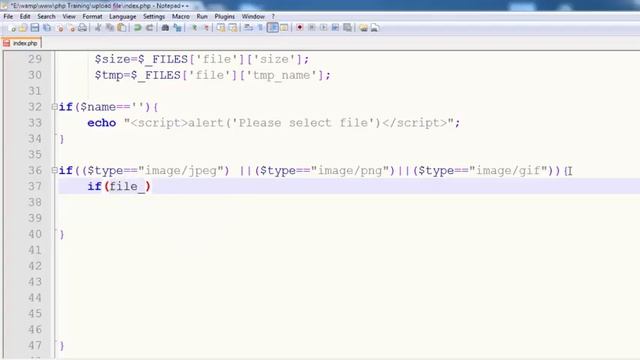Save the current file via toolbar
The width and height of the screenshot is (640, 360).
click(x=35, y=28)
